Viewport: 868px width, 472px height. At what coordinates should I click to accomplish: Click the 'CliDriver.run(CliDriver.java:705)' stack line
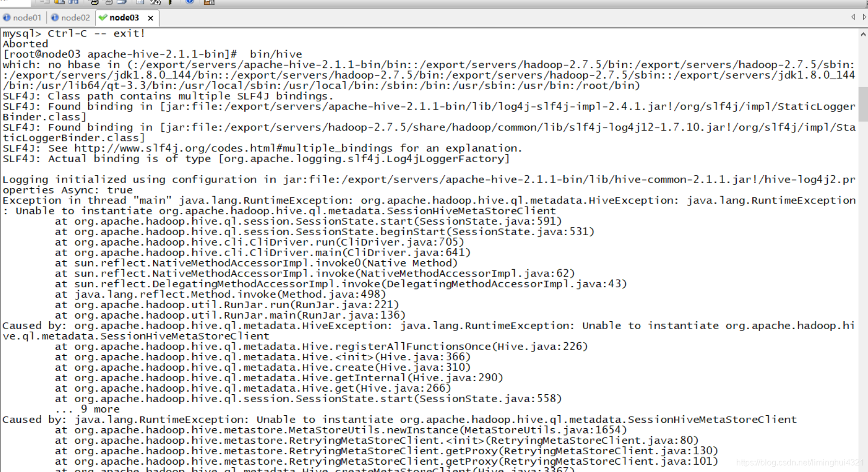(x=259, y=242)
